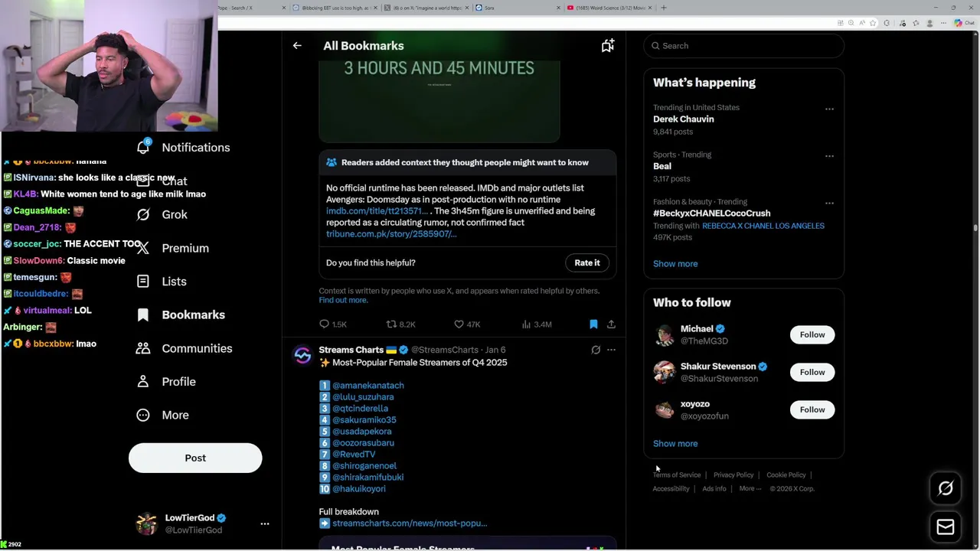Open Communities menu label
This screenshot has height=551, width=980.
click(197, 348)
